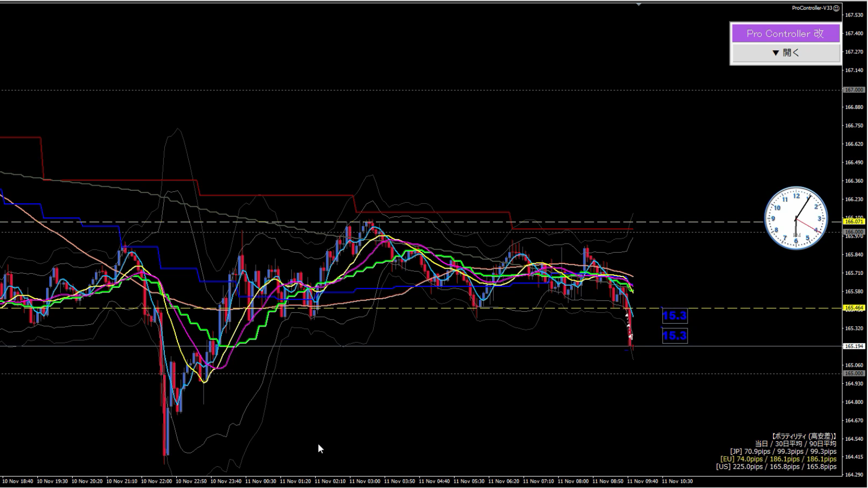Viewport: 868px width, 488px height.
Task: Click the 当日 / 30日平均 / 90日平均 header
Action: click(x=795, y=444)
